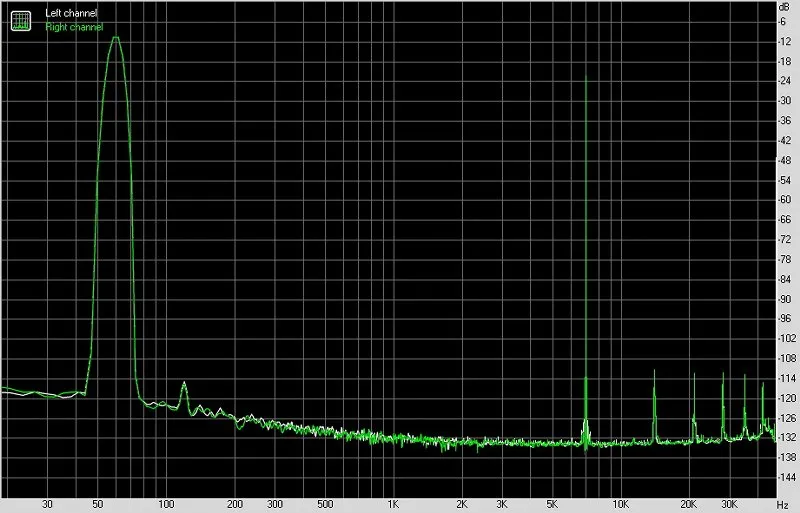800x513 pixels.
Task: Click the tip of the 7 kHz spike
Action: pyautogui.click(x=586, y=77)
